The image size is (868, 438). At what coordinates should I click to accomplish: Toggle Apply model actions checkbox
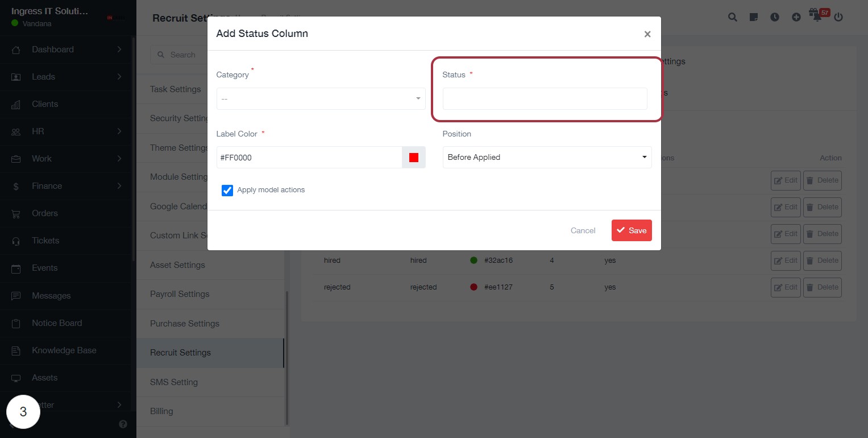pos(227,190)
